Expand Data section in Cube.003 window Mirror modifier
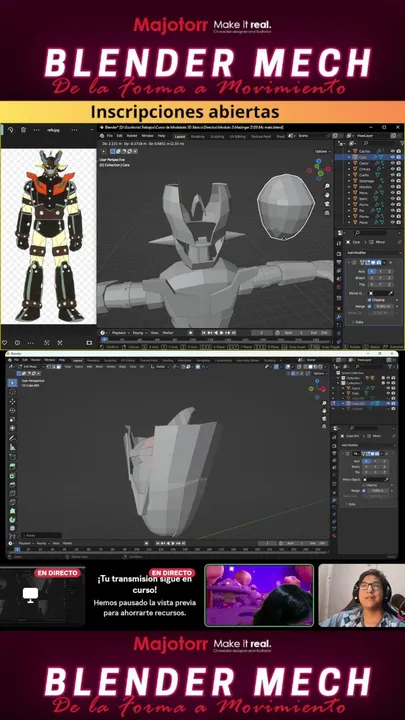 click(x=351, y=504)
